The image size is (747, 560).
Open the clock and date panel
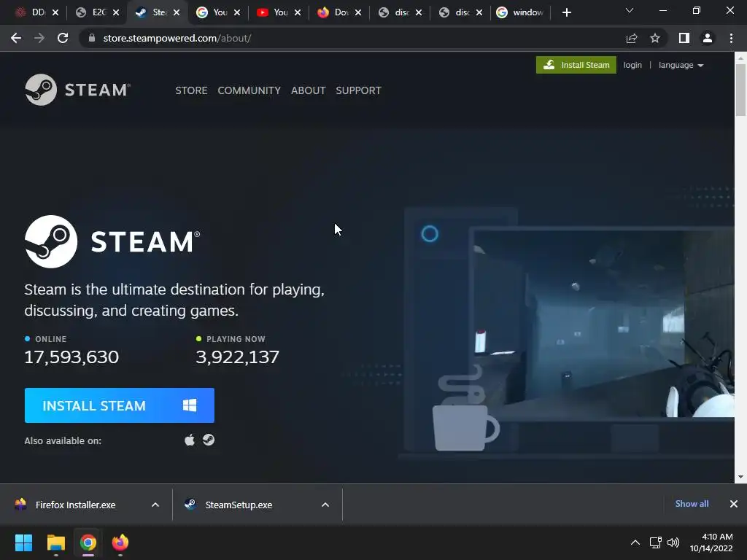click(711, 542)
